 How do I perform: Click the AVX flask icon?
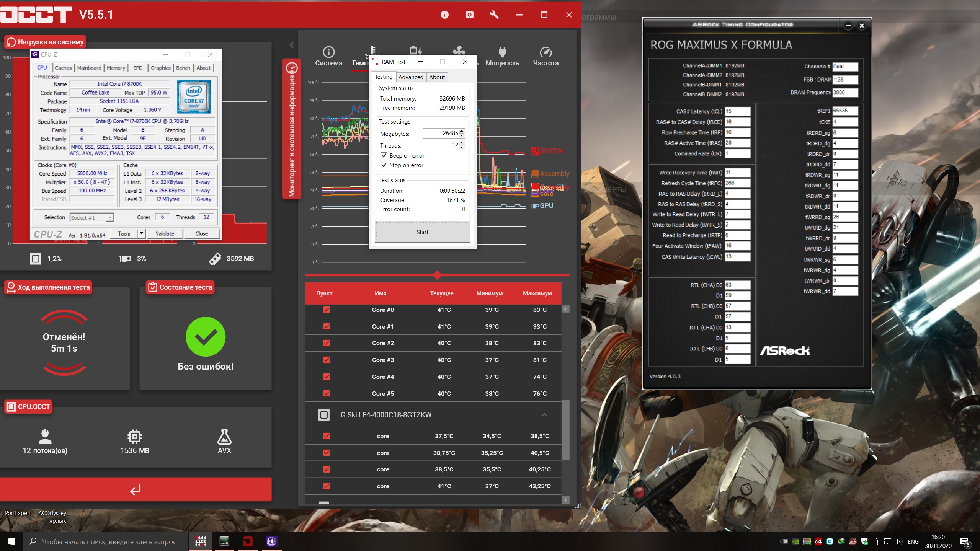pyautogui.click(x=224, y=437)
